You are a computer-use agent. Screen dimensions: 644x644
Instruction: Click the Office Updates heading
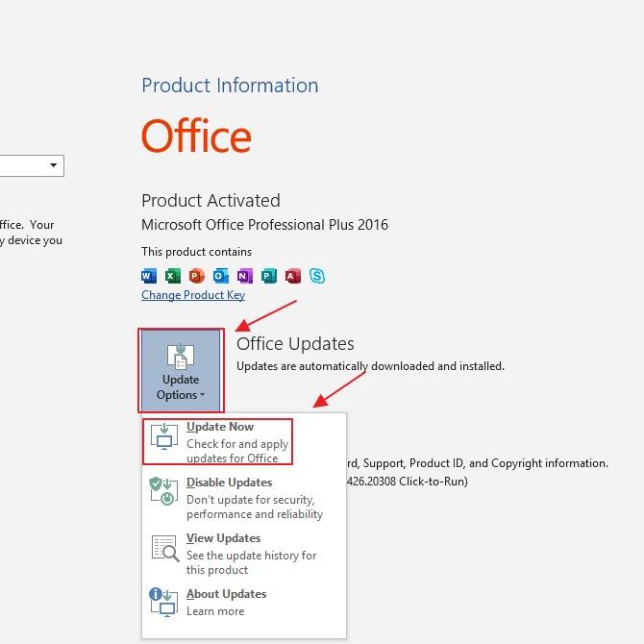pyautogui.click(x=295, y=344)
